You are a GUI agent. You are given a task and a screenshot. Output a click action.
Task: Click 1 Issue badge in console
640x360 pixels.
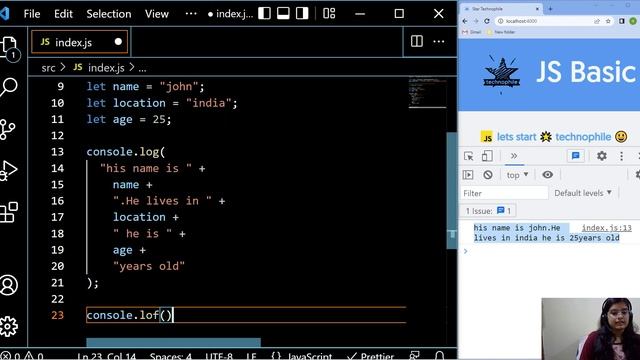(x=488, y=211)
